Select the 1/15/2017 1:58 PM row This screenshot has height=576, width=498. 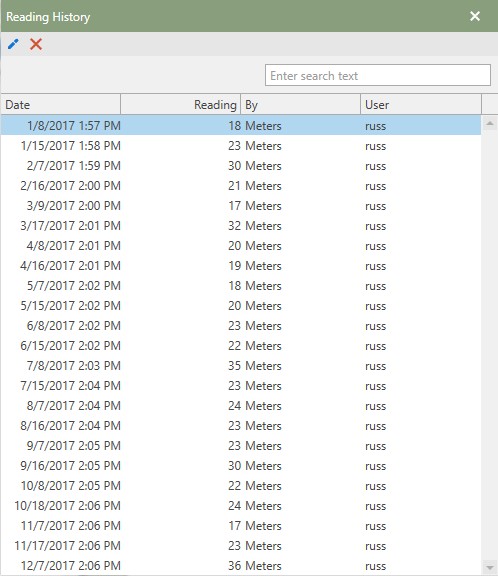click(x=241, y=146)
